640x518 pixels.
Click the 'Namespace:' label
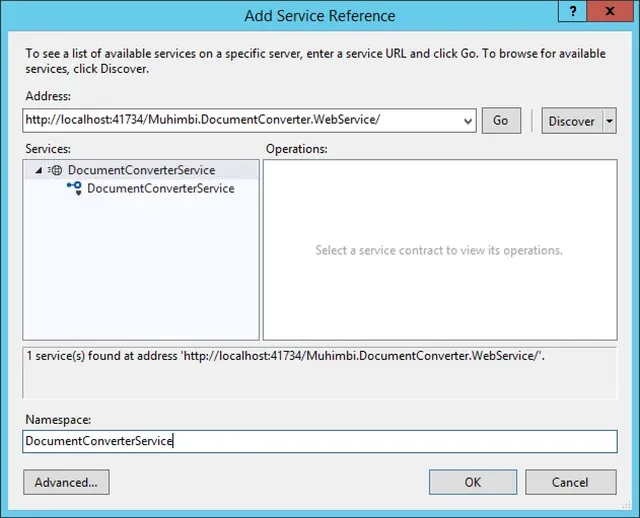pyautogui.click(x=58, y=420)
